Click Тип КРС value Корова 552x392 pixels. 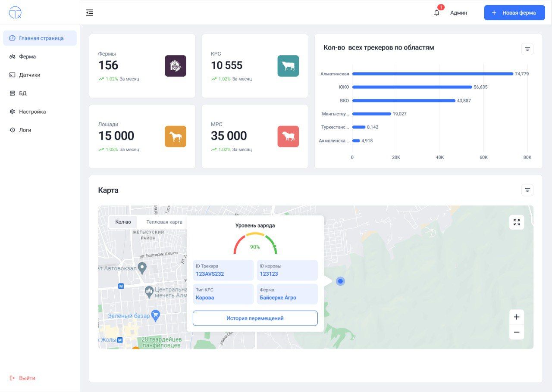pos(205,298)
